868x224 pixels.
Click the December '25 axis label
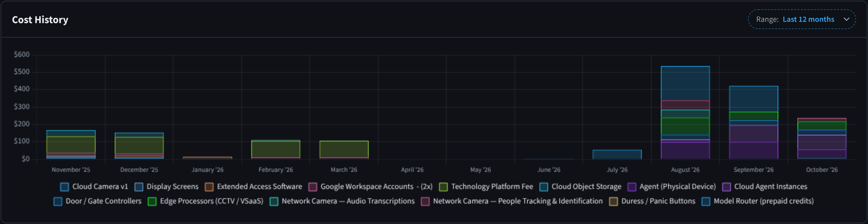139,170
